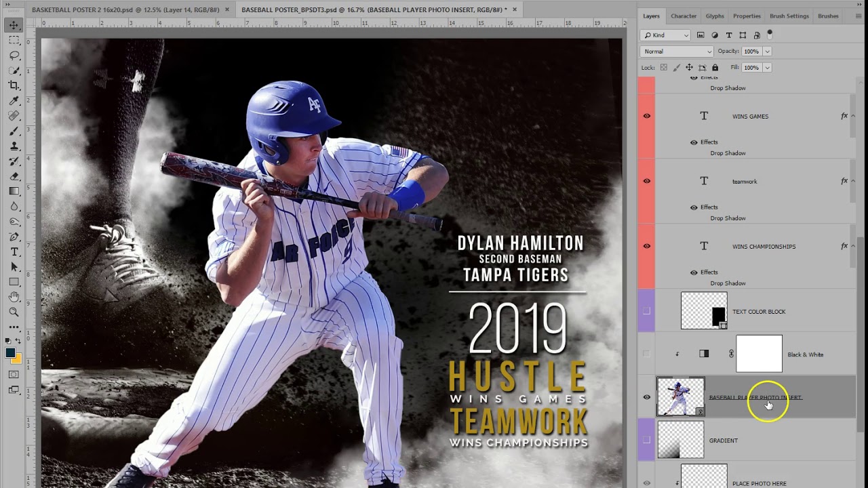868x488 pixels.
Task: Switch to the Brush Settings tab
Action: 789,16
